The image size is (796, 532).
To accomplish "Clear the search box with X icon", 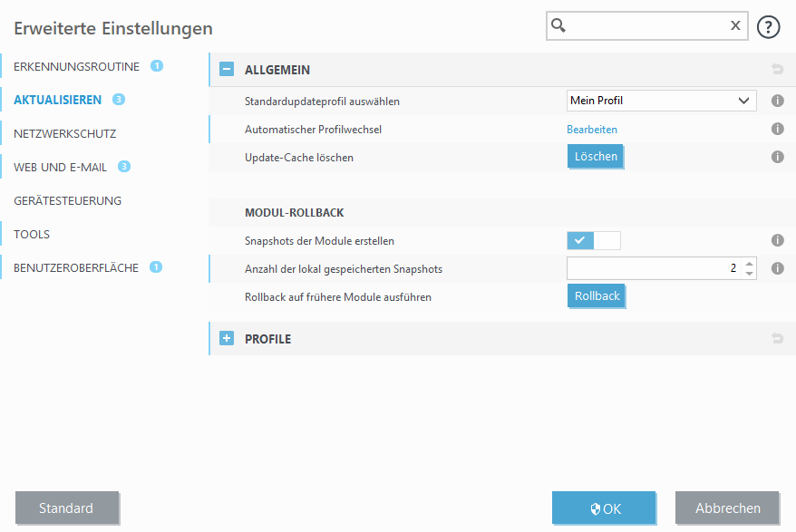I will tap(735, 26).
